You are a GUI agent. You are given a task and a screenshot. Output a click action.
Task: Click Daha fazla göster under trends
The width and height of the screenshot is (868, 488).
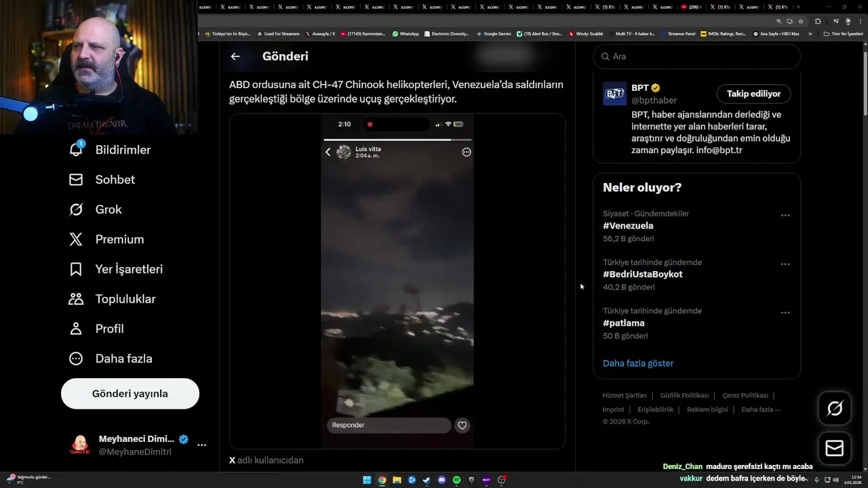tap(638, 363)
